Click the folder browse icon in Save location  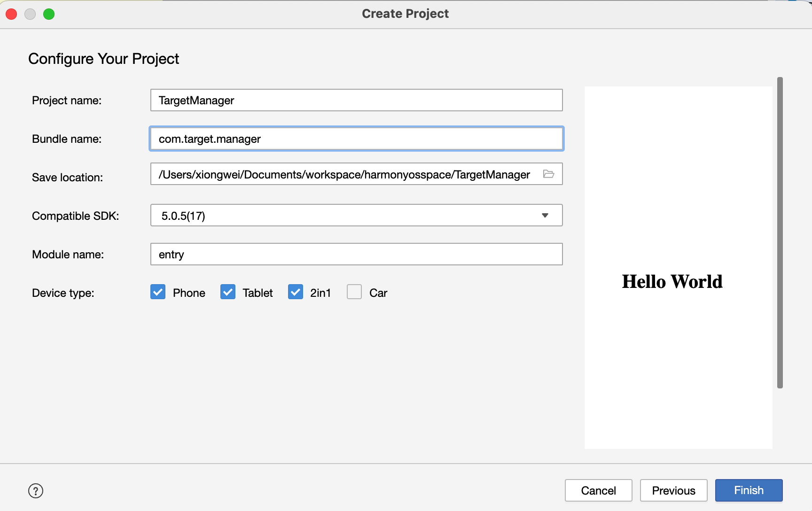548,174
